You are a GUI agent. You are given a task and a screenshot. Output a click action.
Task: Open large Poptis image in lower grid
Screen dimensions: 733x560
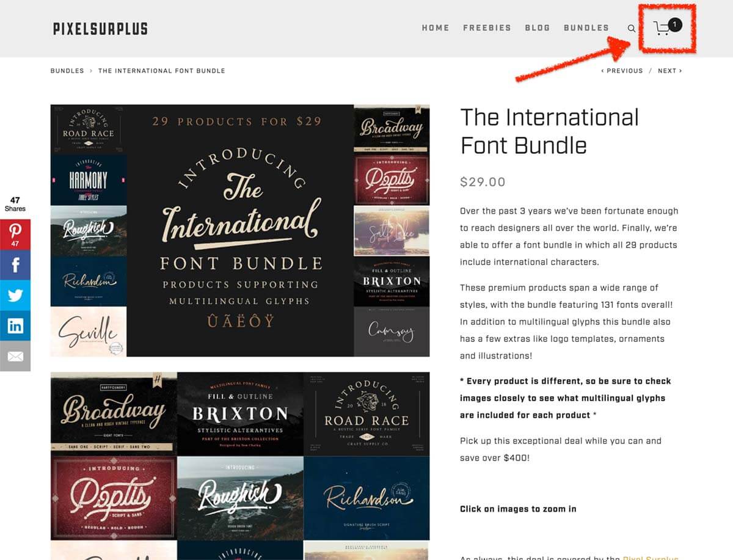pos(114,498)
